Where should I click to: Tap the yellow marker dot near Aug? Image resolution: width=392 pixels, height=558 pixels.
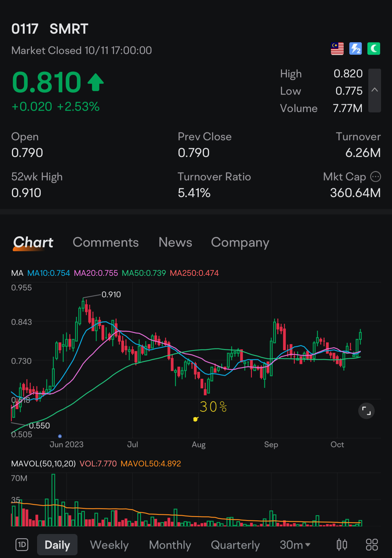196,419
